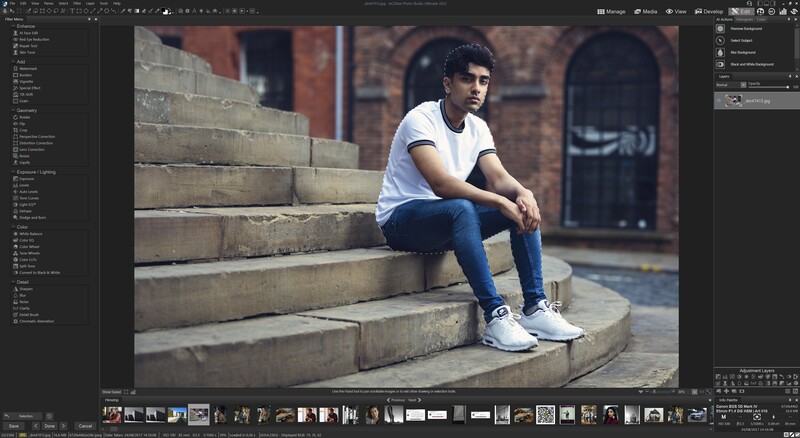Viewport: 800px width, 438px height.
Task: Run the Select Subject AI action
Action: coord(741,40)
